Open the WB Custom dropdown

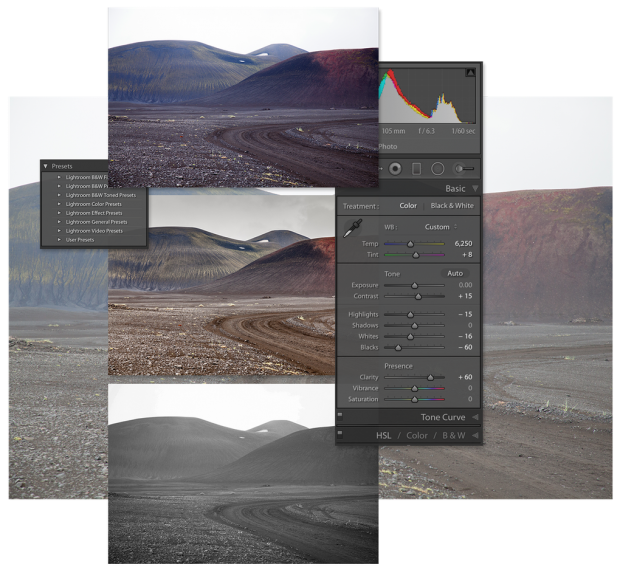point(438,227)
